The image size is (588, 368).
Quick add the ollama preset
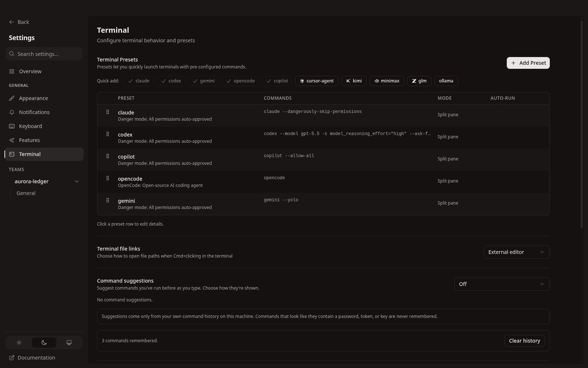[446, 81]
